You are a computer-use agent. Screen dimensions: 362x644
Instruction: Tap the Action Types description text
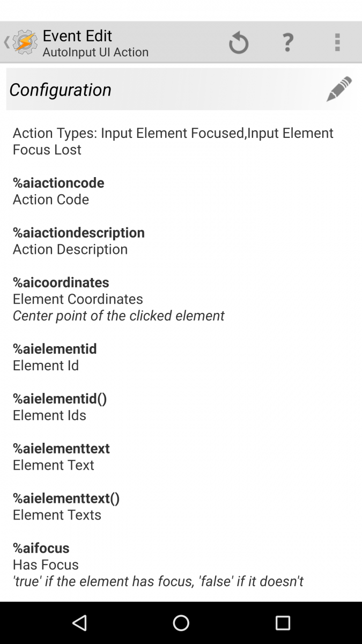tap(173, 141)
